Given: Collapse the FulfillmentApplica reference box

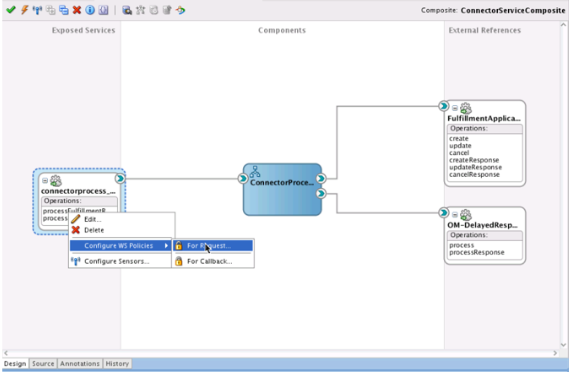Looking at the screenshot, I should click(x=455, y=108).
